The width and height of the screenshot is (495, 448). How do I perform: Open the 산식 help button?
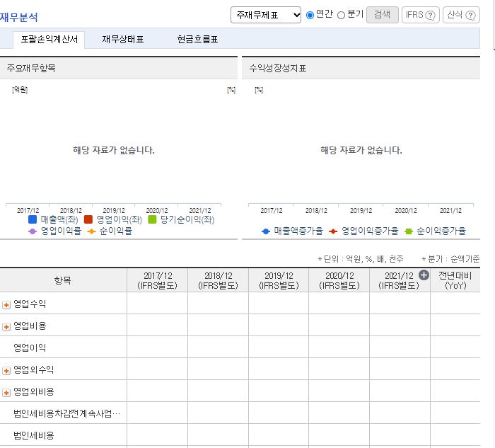(461, 15)
